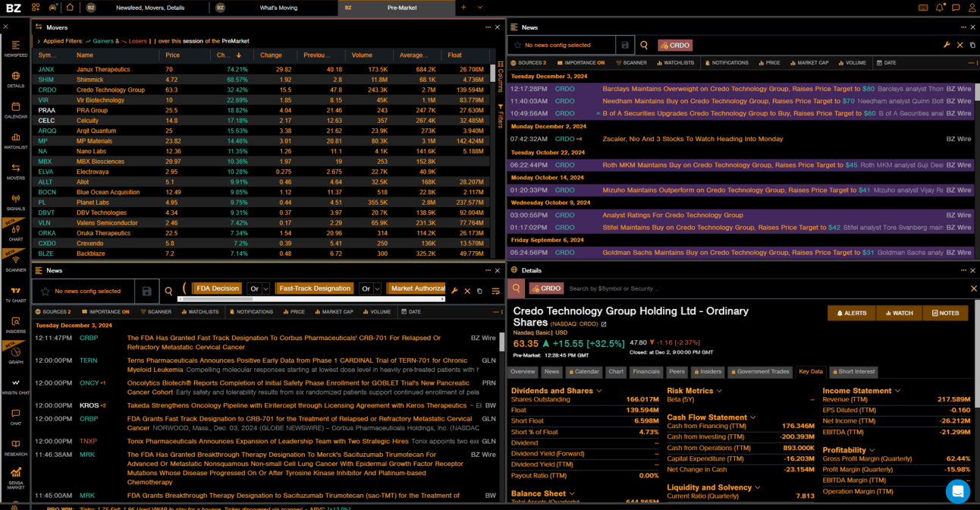Open user account profile icon
This screenshot has width=980, height=510.
[971, 8]
